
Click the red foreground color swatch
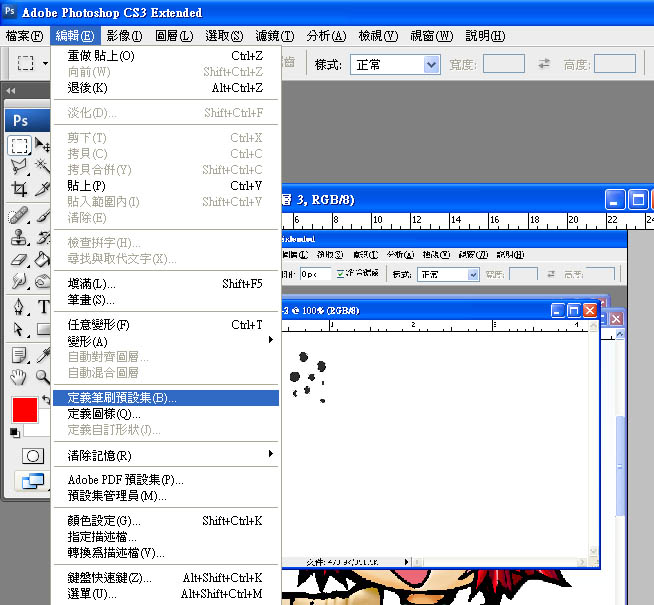(25, 410)
